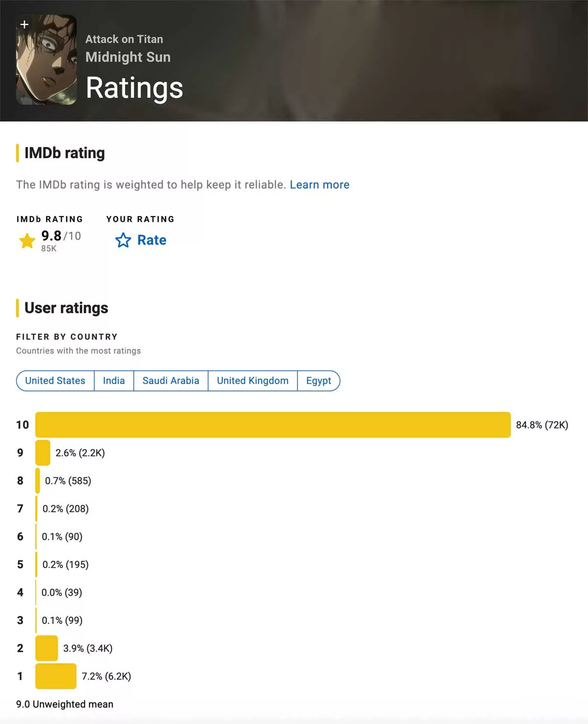Click the plus watchlist icon on poster
588x724 pixels.
24,24
